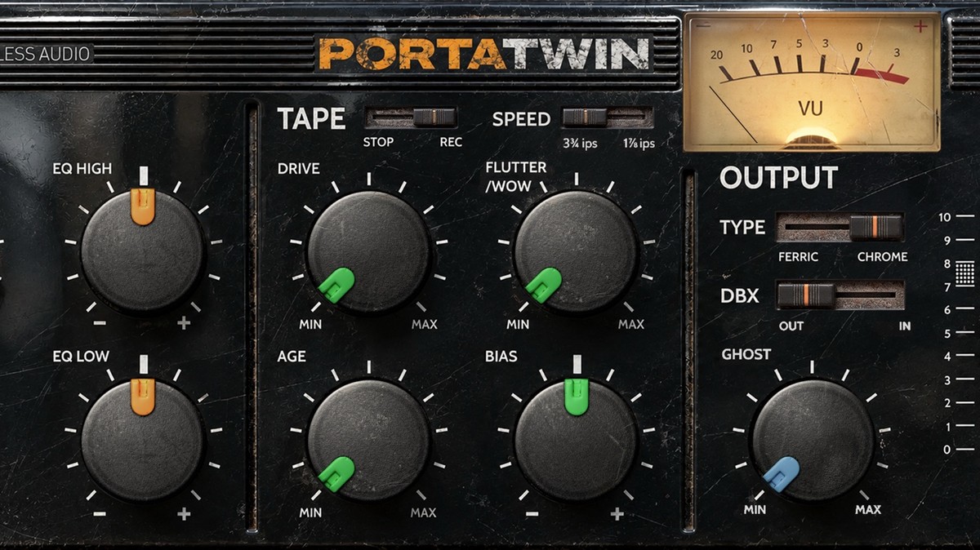Screen dimensions: 980x550
Task: Click the 10 mark on output scale
Action: coord(945,217)
